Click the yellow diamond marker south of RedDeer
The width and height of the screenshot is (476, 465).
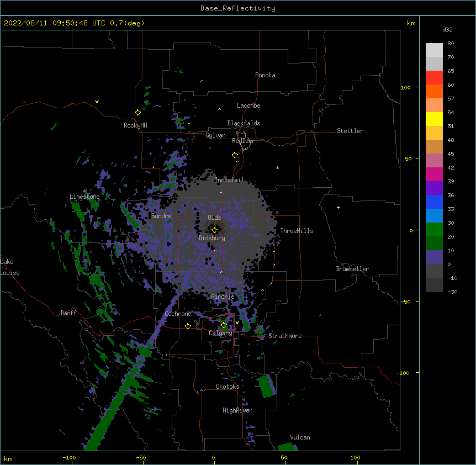235,155
